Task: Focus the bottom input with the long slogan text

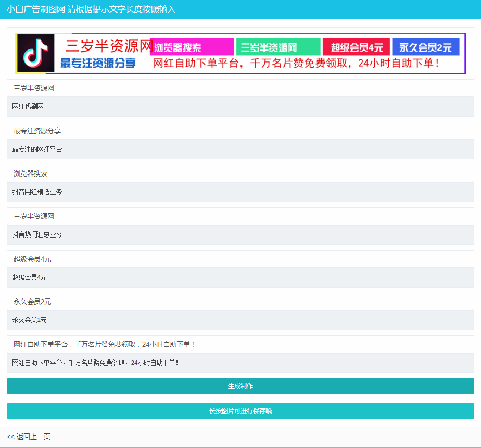Action: [x=240, y=363]
